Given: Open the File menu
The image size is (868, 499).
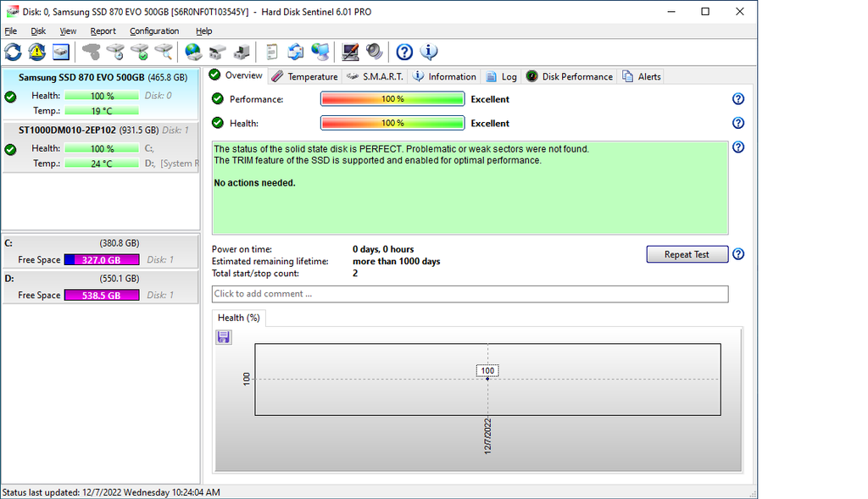Looking at the screenshot, I should pyautogui.click(x=10, y=31).
